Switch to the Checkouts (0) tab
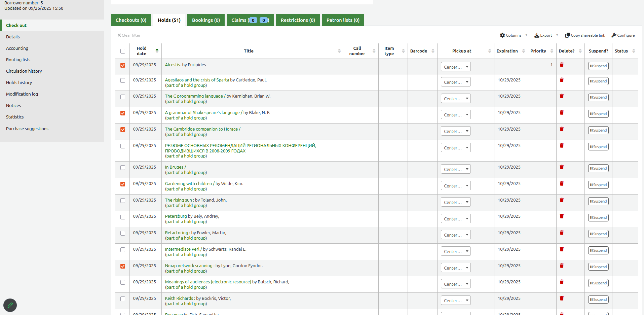This screenshot has height=315, width=644. [131, 20]
